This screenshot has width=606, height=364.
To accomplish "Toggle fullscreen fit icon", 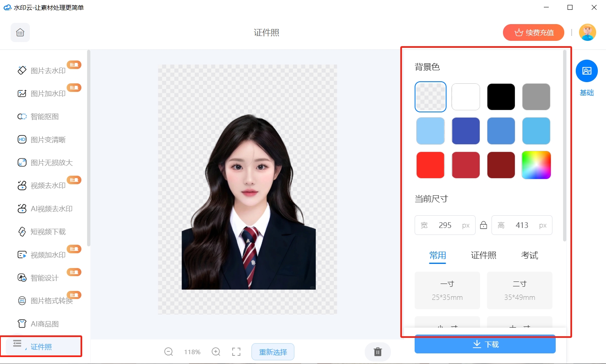I will (236, 352).
